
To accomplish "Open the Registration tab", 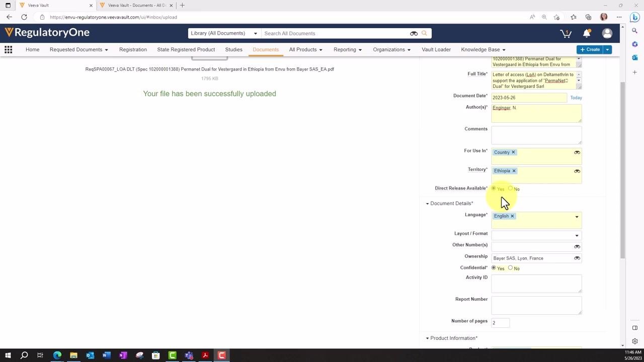I will click(133, 49).
